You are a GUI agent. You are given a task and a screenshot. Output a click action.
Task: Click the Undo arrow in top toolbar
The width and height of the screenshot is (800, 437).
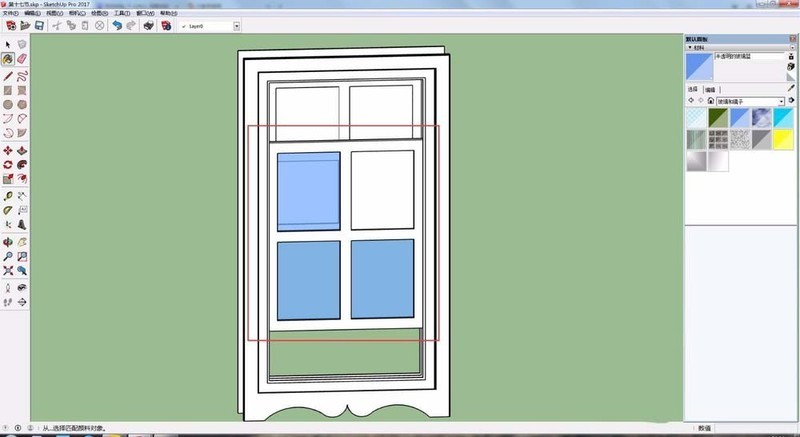[x=117, y=25]
